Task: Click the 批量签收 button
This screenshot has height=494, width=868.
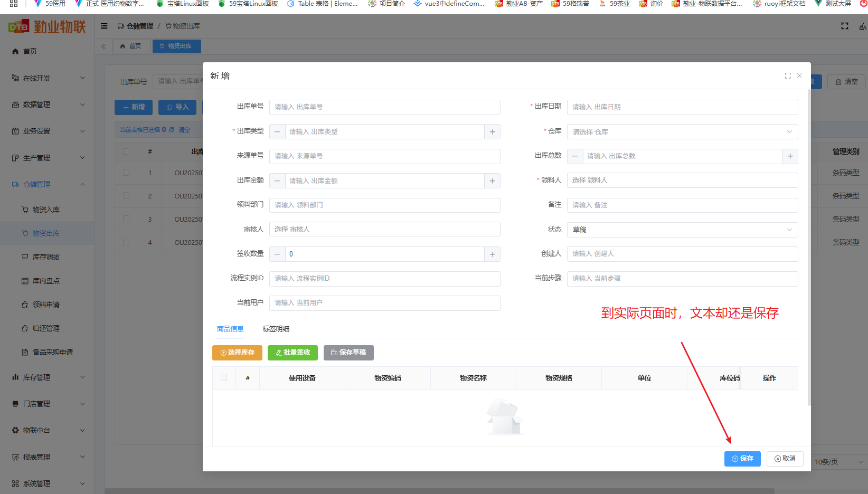Action: point(293,353)
